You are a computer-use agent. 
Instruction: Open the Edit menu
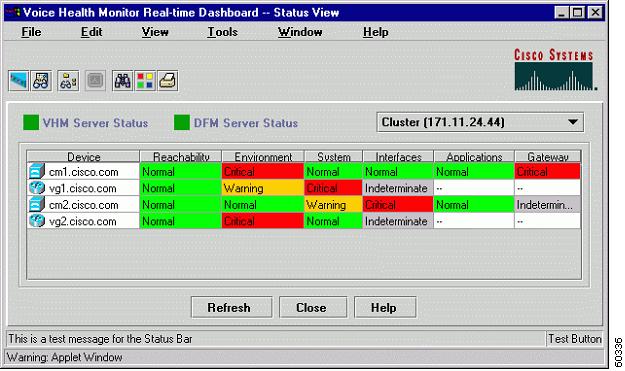tap(91, 32)
